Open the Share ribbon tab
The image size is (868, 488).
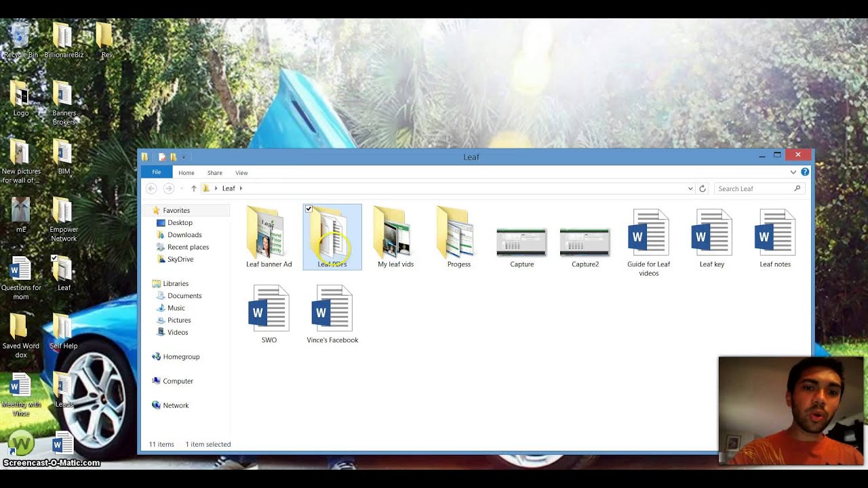215,173
